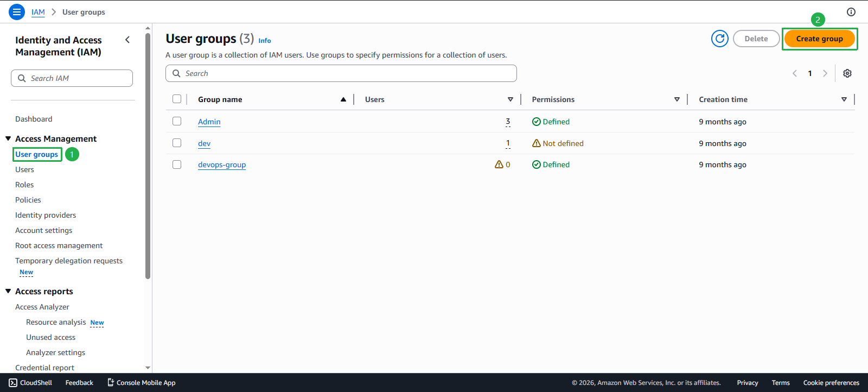Click the CloudShell terminal icon

pos(13,383)
